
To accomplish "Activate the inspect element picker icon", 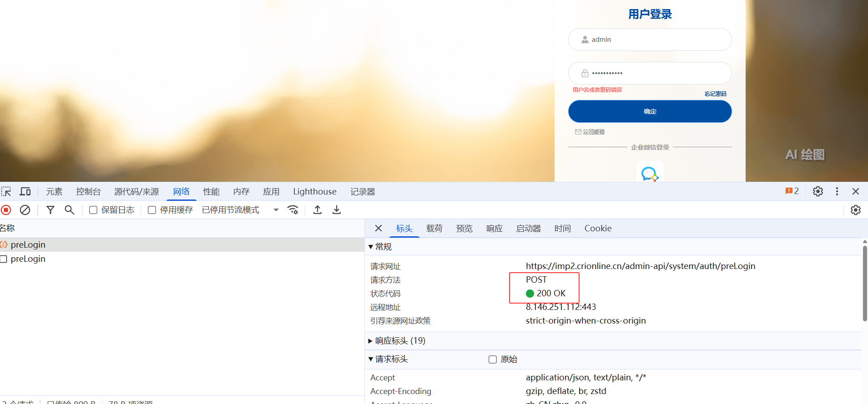I will coord(6,191).
